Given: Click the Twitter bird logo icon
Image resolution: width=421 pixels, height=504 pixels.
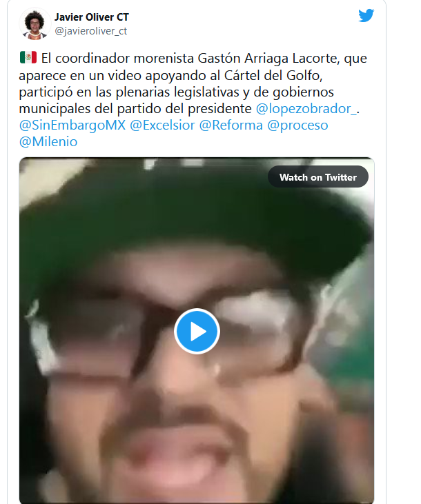Looking at the screenshot, I should (366, 15).
